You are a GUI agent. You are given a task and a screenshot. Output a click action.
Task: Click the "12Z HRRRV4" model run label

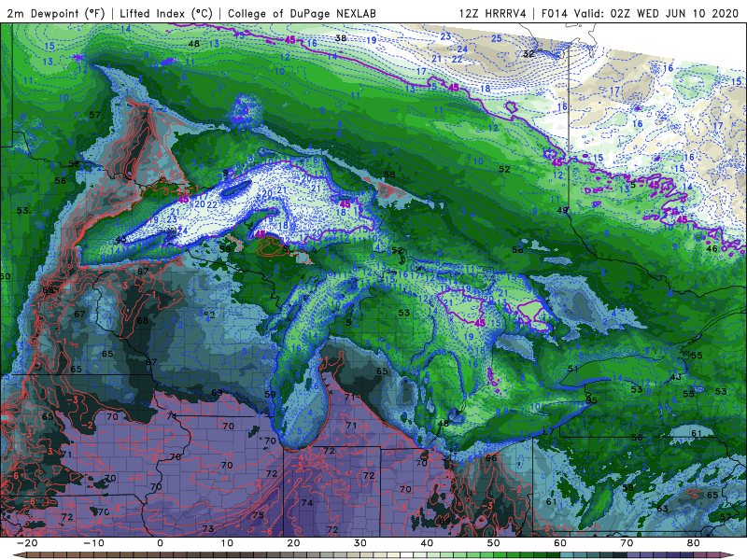click(x=493, y=13)
